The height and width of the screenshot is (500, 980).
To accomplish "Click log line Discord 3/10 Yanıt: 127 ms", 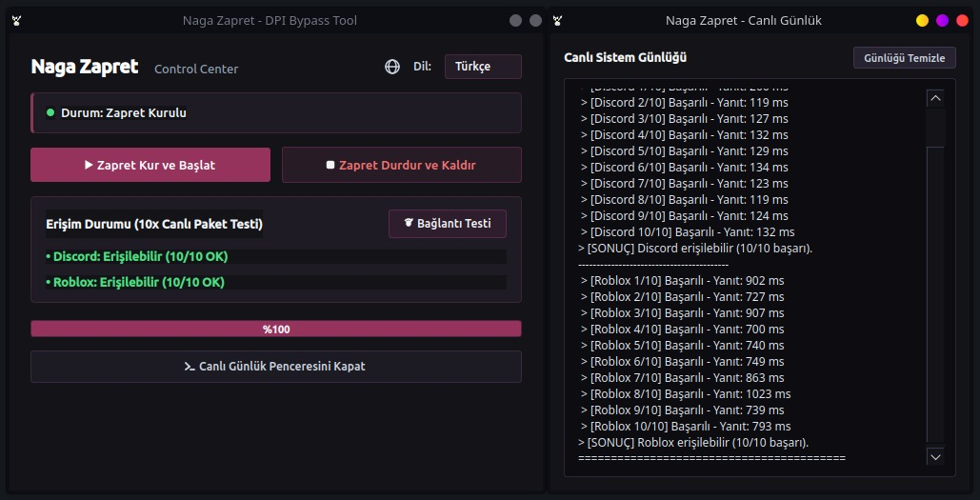I will point(685,119).
